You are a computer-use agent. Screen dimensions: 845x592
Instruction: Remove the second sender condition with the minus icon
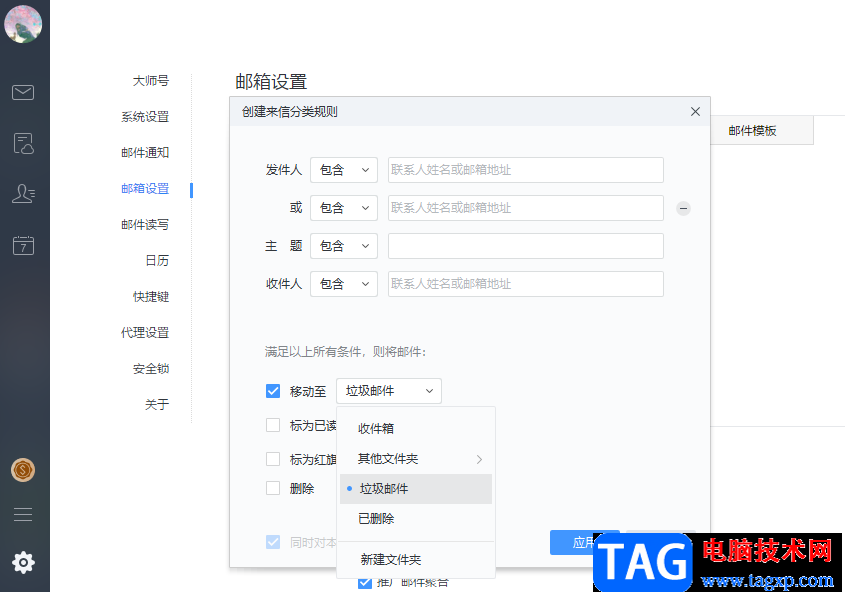tap(683, 208)
